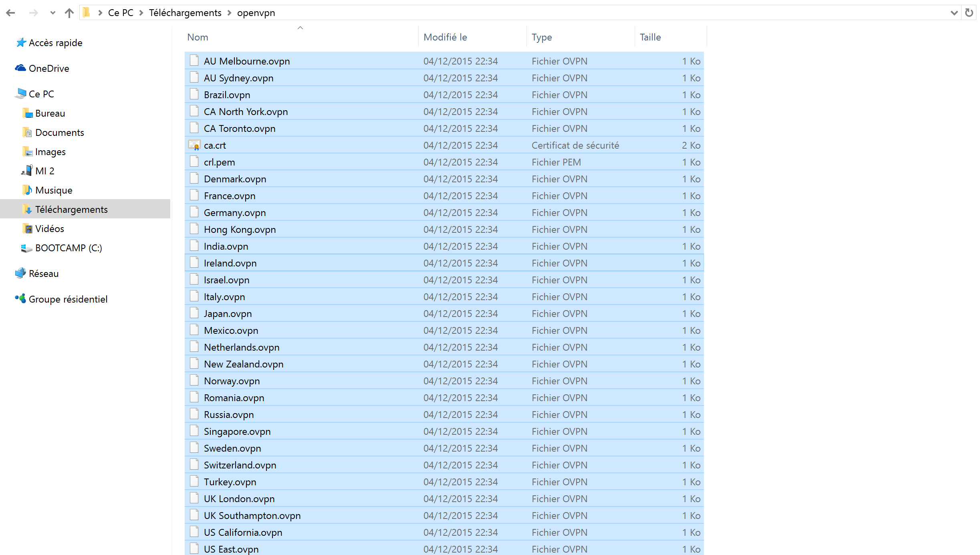Sort files by Type column
Viewport: 980px width, 555px height.
581,37
